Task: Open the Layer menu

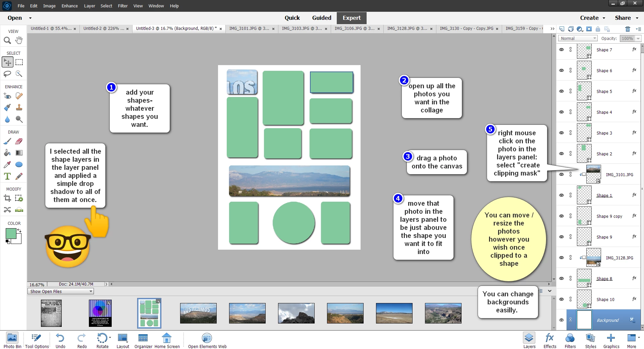Action: (x=90, y=6)
